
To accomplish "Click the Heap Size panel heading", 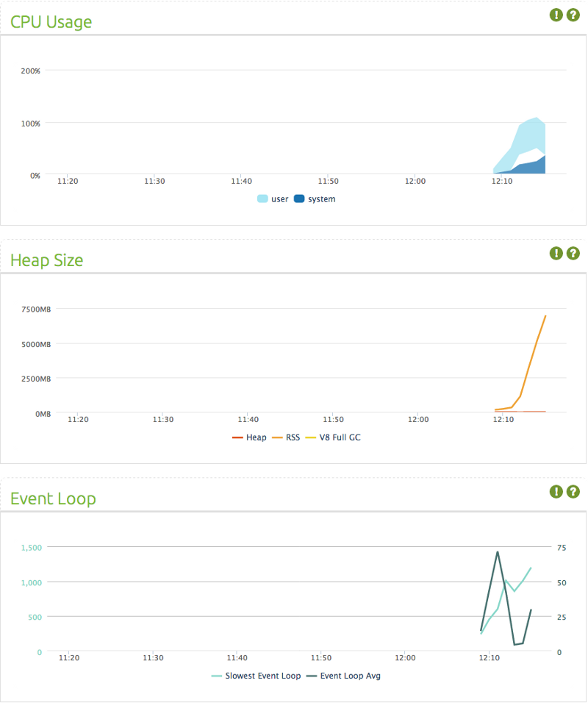I will click(46, 260).
